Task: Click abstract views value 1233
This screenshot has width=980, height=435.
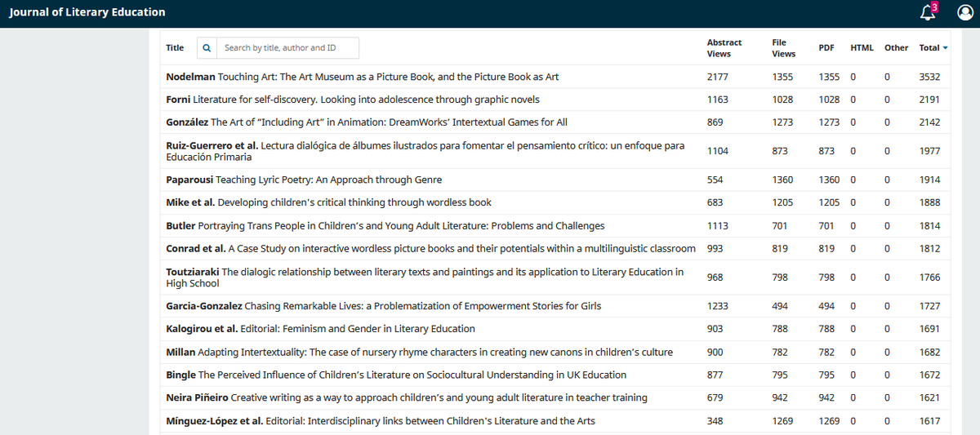Action: 717,306
